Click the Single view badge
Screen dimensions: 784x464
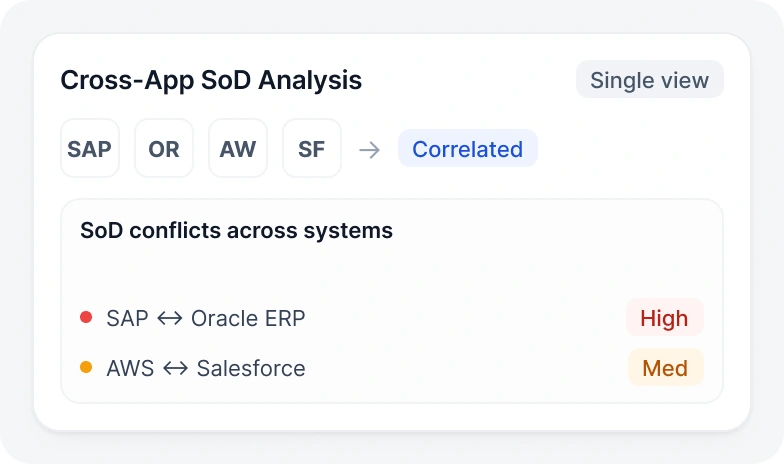coord(650,80)
